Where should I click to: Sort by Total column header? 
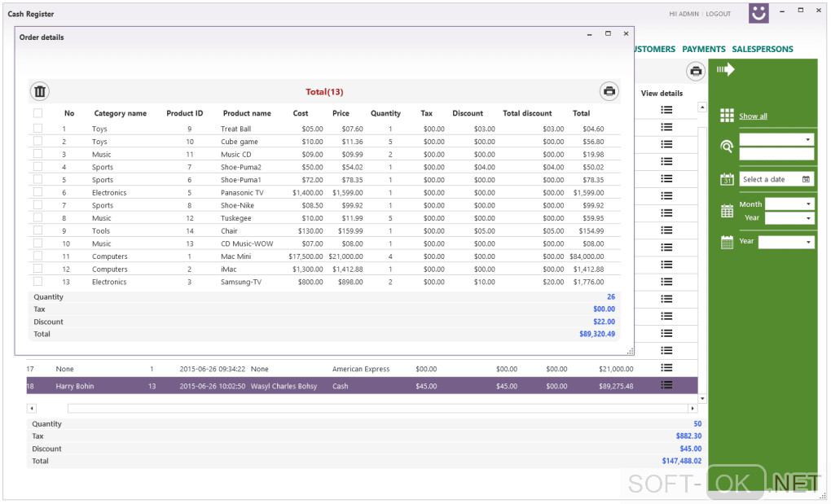point(581,113)
